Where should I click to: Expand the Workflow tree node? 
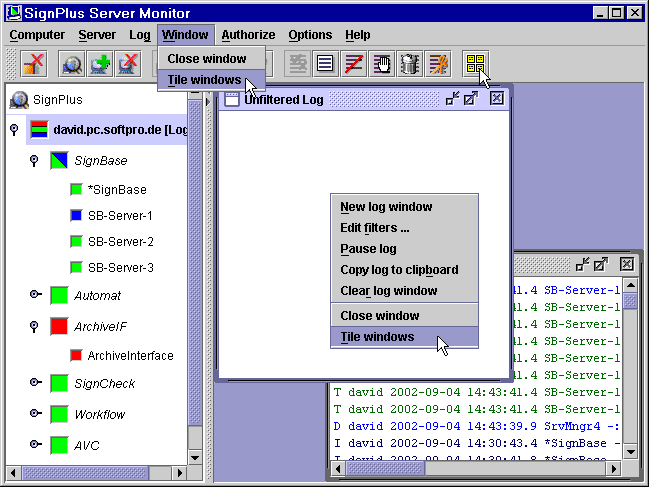35,414
